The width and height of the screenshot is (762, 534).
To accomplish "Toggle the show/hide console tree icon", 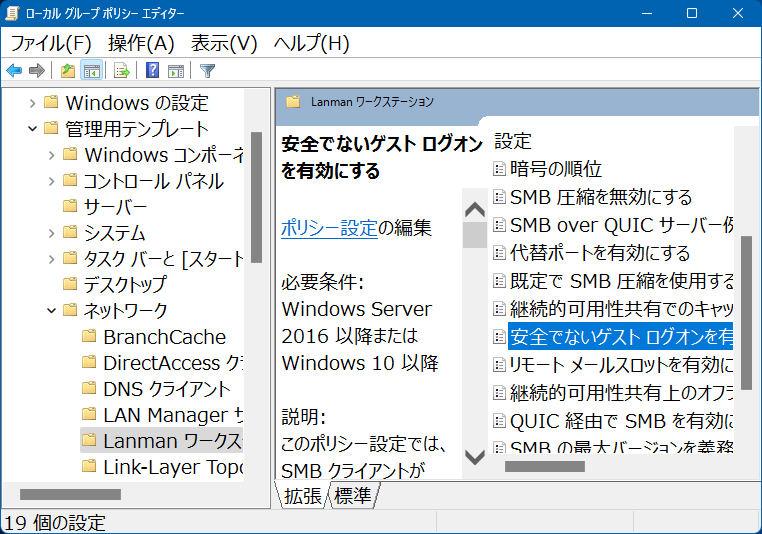I will coord(91,70).
